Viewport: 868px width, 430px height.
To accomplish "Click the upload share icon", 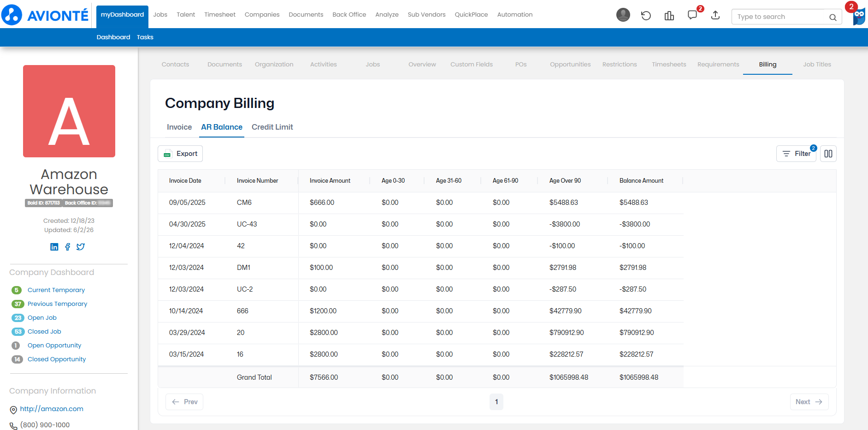I will 715,15.
